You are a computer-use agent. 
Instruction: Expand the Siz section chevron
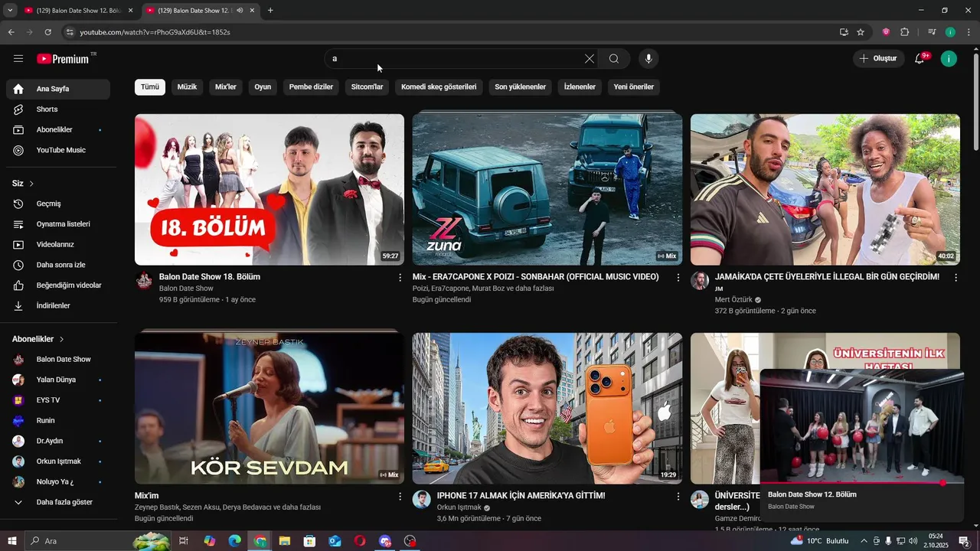pyautogui.click(x=31, y=184)
